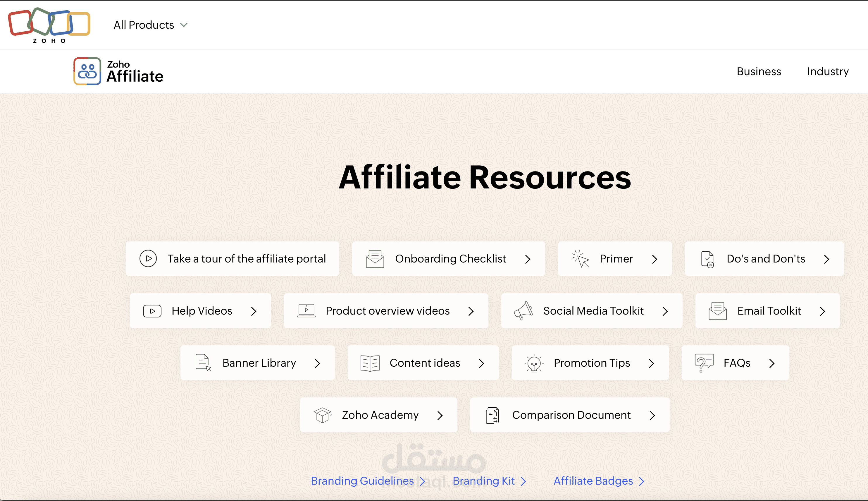Click the Banner Library arrow chevron
Screen dimensions: 868x501
tap(318, 363)
